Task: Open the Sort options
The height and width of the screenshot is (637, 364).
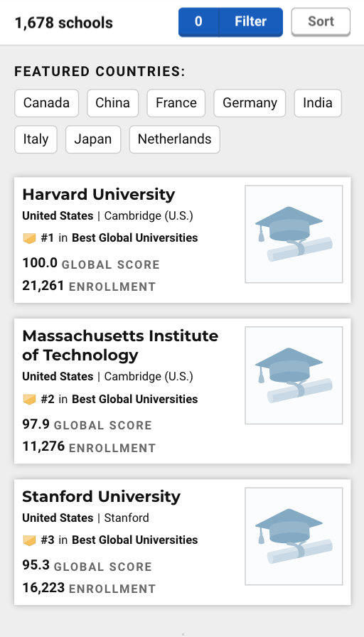Action: [x=321, y=21]
